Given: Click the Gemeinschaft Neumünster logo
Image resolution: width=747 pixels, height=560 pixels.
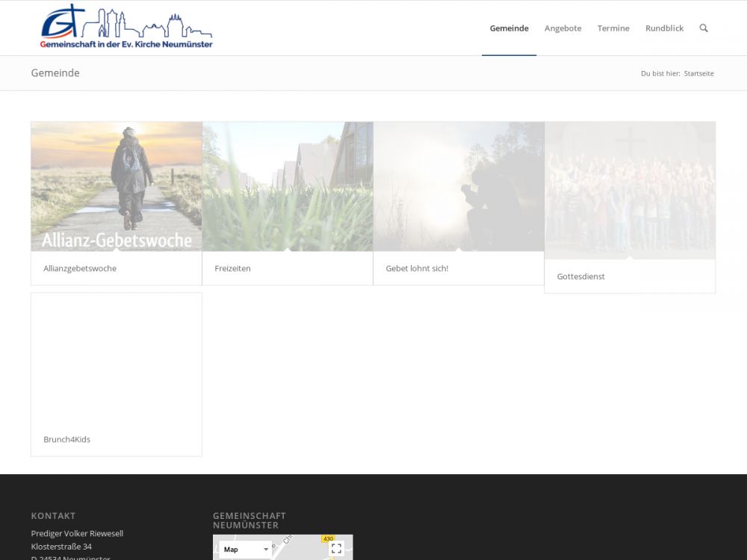Looking at the screenshot, I should click(x=126, y=28).
